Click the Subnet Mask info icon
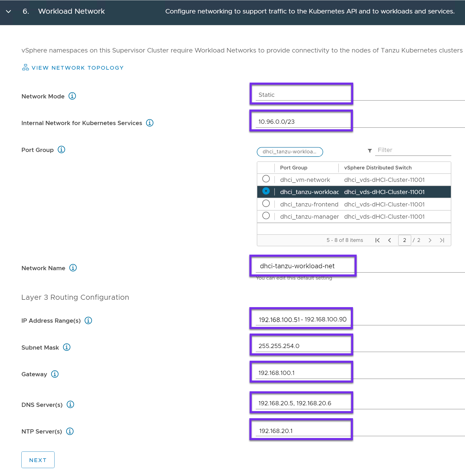 click(67, 347)
